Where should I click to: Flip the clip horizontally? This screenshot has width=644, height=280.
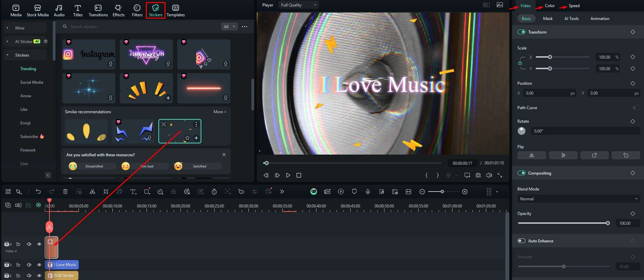[x=531, y=155]
